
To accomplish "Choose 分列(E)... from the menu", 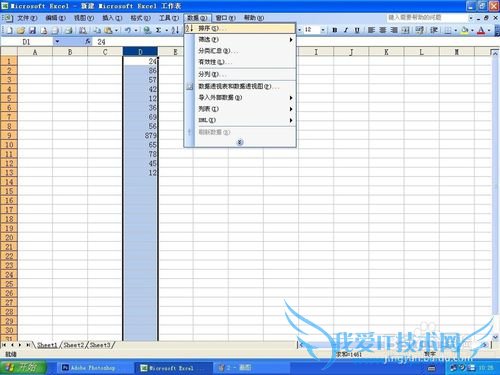I will coord(240,74).
